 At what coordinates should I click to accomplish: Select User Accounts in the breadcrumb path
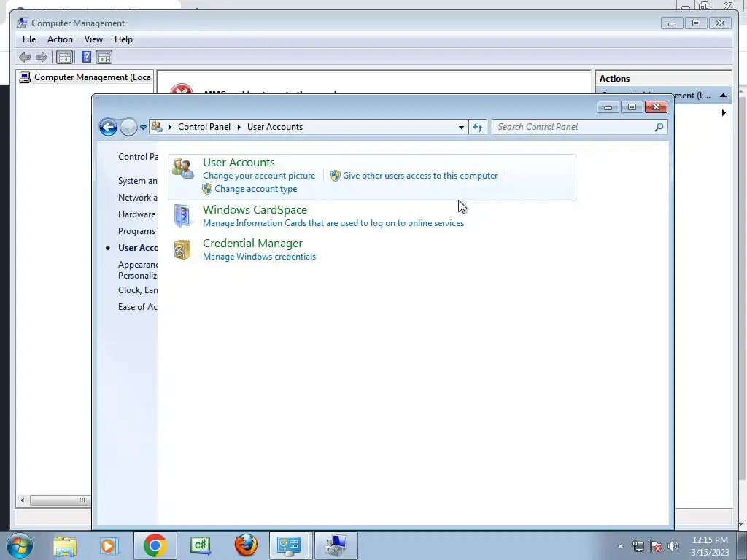pos(275,127)
